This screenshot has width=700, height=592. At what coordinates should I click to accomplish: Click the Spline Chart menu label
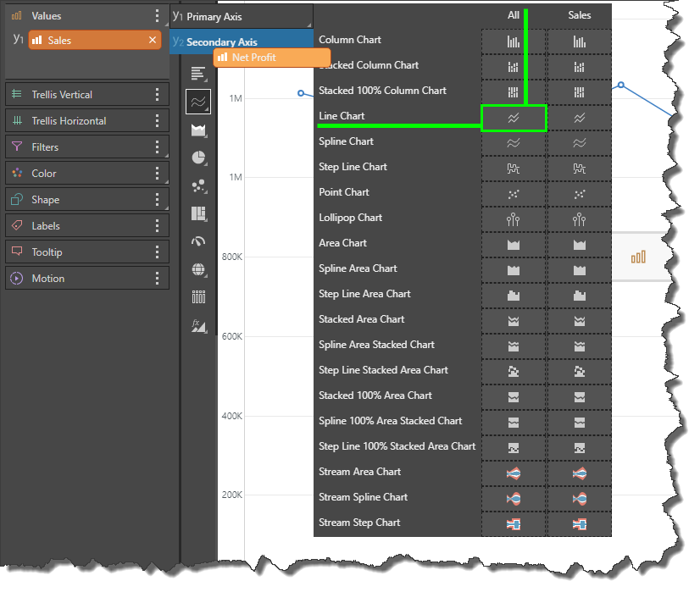tap(346, 141)
